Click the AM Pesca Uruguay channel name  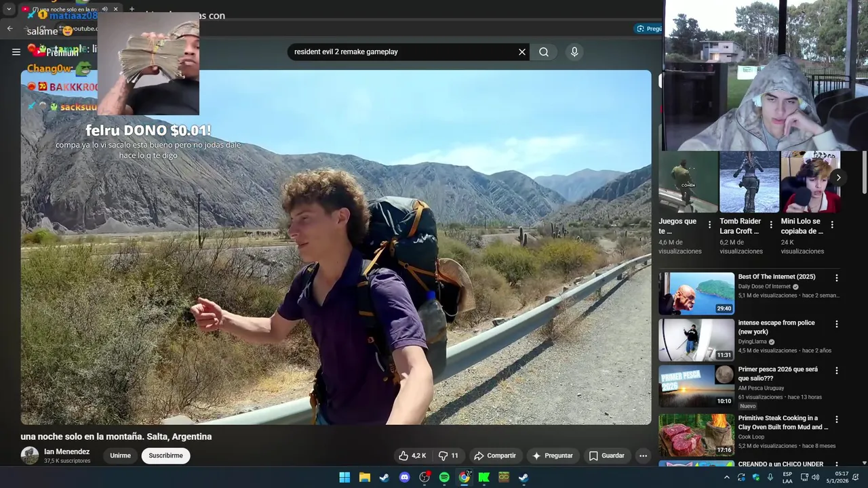[x=761, y=388]
